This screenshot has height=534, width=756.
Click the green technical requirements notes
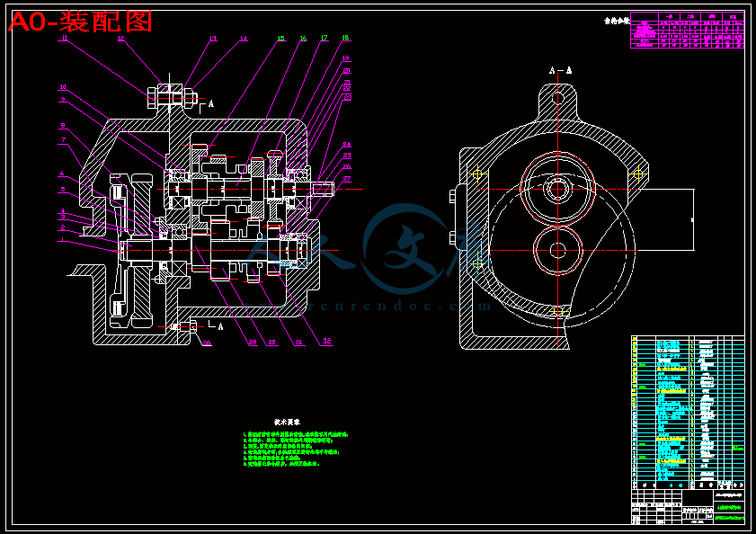[295, 449]
